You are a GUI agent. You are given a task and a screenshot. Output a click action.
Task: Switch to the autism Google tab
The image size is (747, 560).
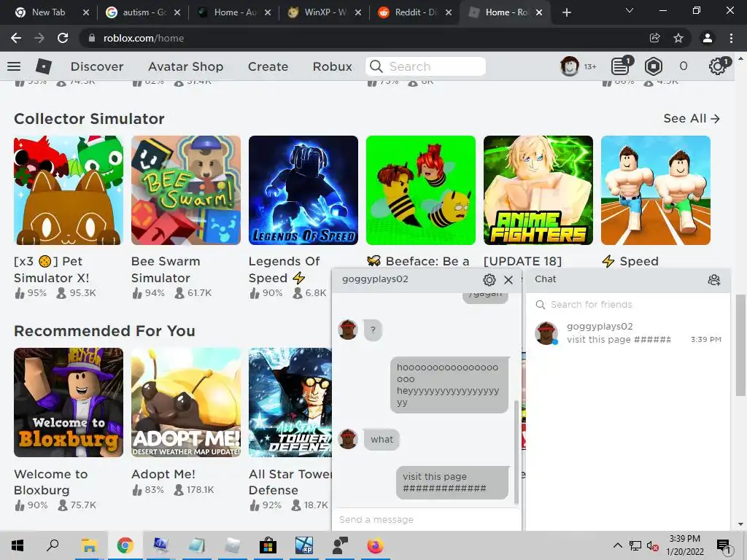click(x=144, y=12)
